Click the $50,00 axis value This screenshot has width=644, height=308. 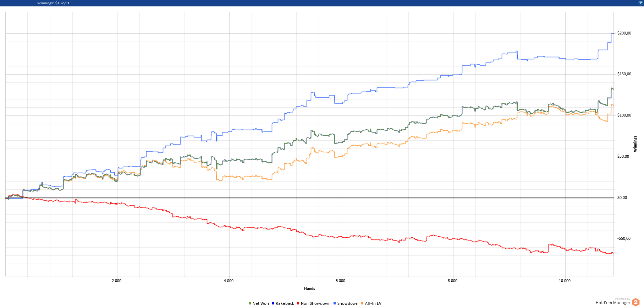pos(623,156)
